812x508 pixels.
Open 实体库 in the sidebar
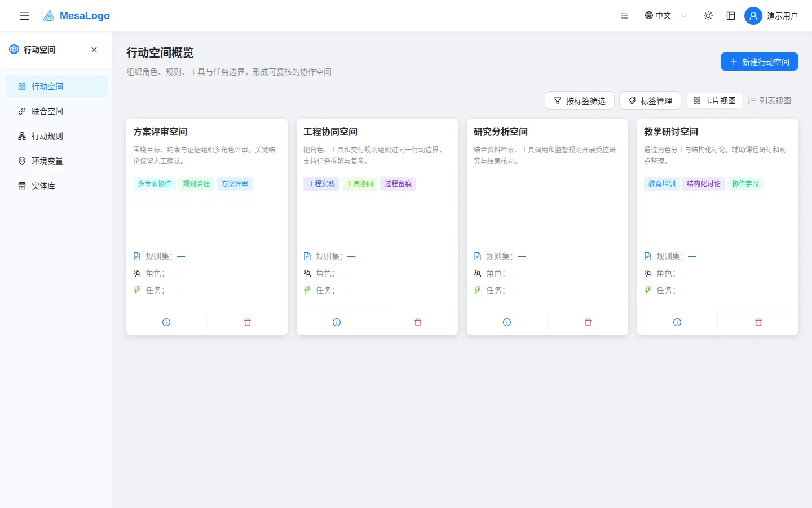tap(56, 186)
